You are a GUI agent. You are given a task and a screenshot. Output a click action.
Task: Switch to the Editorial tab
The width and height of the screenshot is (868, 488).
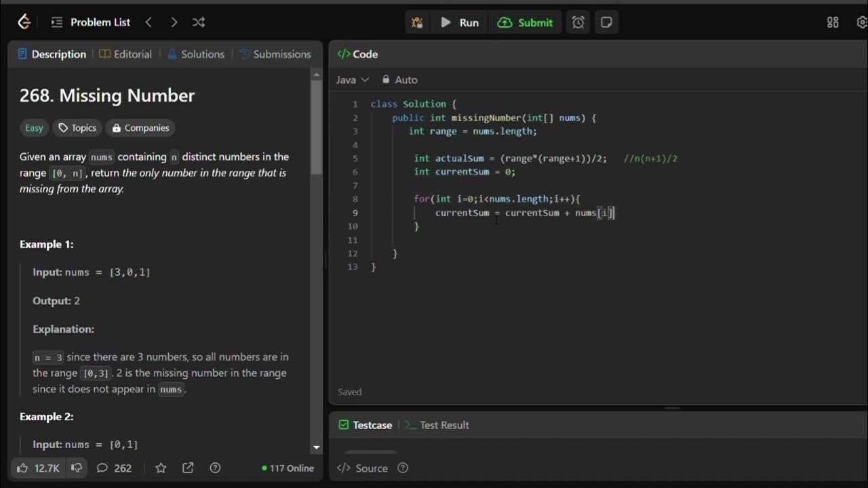point(125,54)
